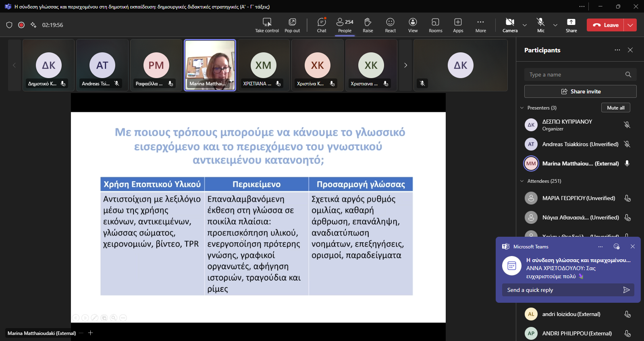Open the React emoji menu

pos(390,25)
